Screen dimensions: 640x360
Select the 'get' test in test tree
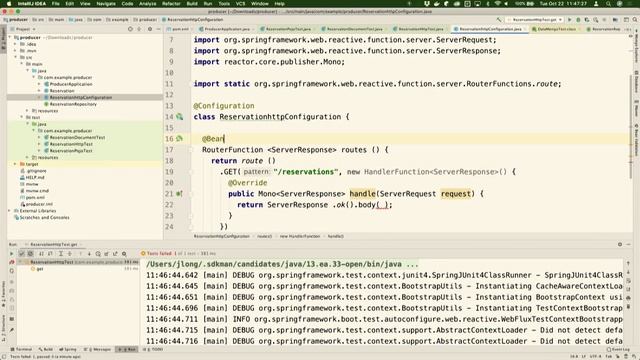pyautogui.click(x=40, y=269)
